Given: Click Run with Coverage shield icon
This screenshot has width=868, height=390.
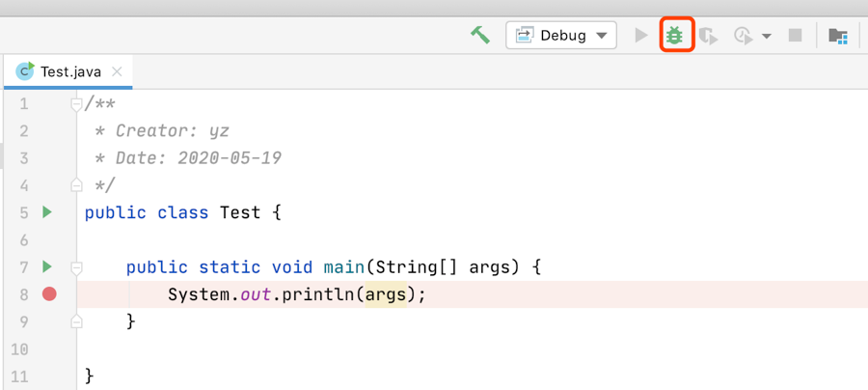Looking at the screenshot, I should coord(709,36).
